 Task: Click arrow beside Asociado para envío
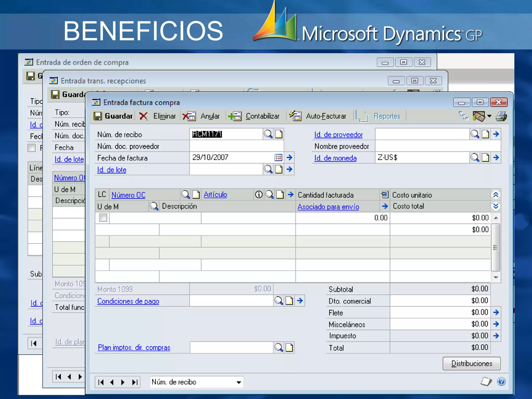pyautogui.click(x=385, y=206)
